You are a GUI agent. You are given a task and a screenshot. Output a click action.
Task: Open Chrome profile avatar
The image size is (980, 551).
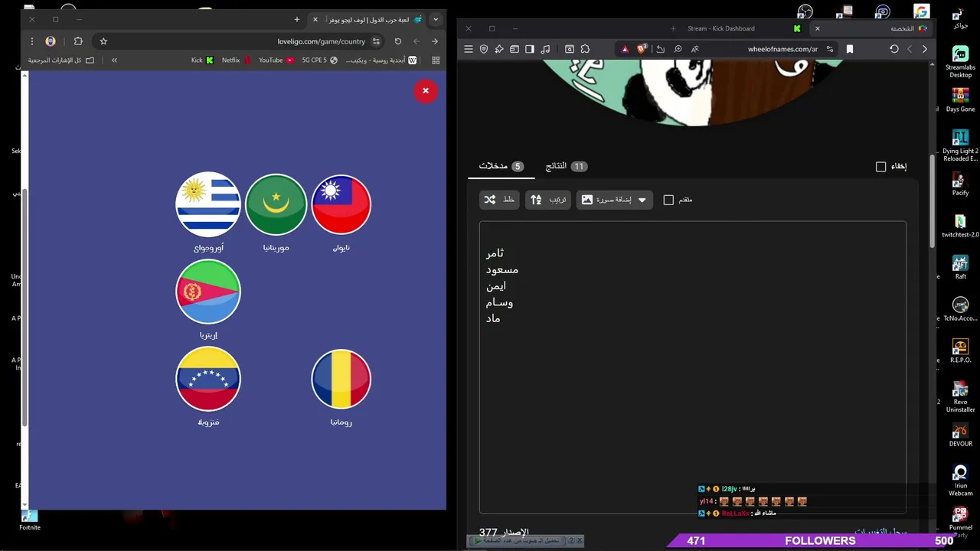(x=51, y=41)
